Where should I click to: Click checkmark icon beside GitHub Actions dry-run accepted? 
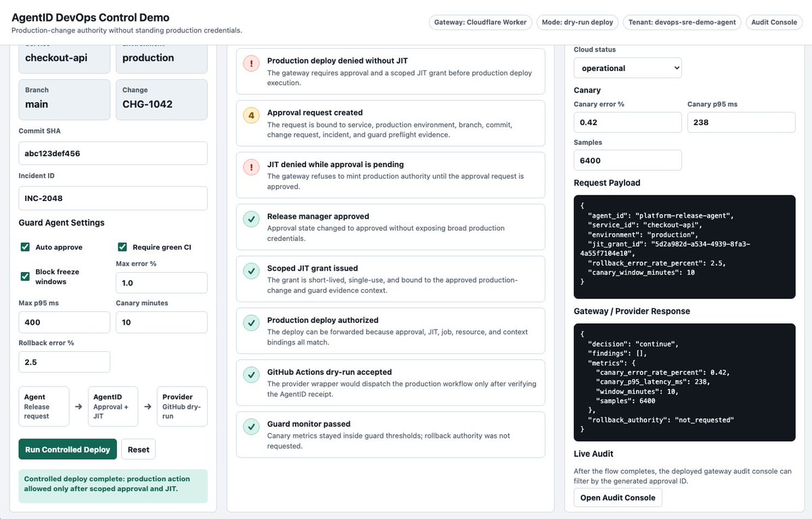pyautogui.click(x=252, y=375)
